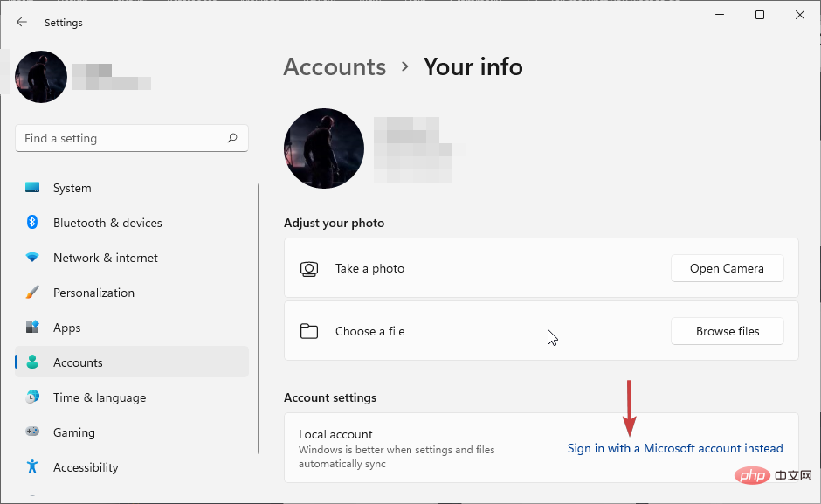Click the Gaming controller icon
Viewport: 821px width, 504px height.
(32, 432)
